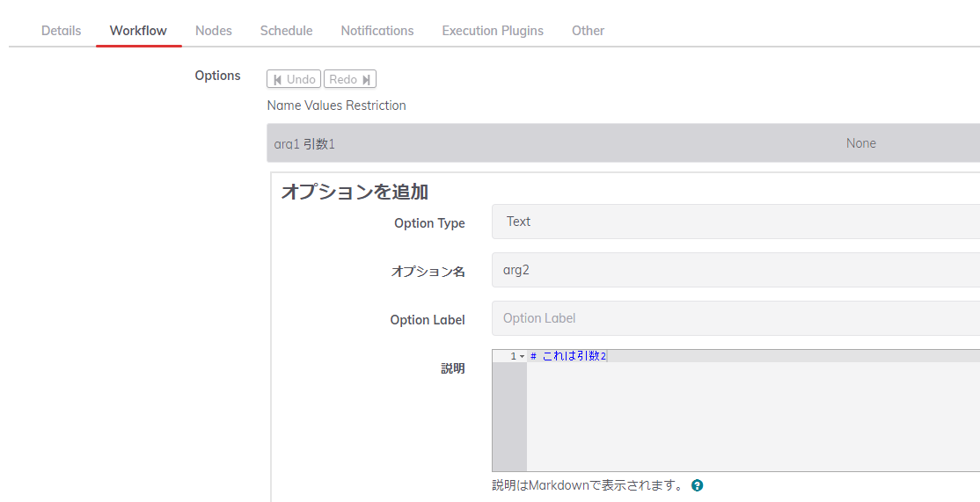Click the 説明はMarkdownで表示されます hint text

tap(588, 485)
